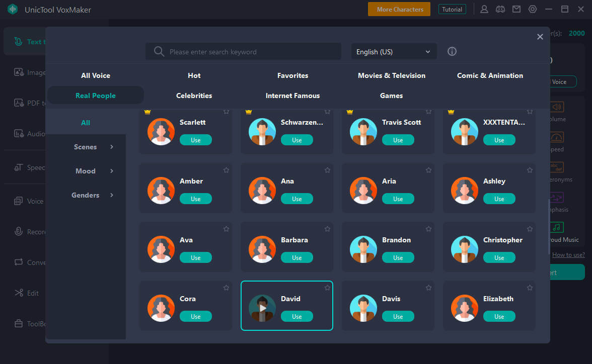Open the Tutorial button
Image resolution: width=592 pixels, height=364 pixels.
click(452, 9)
